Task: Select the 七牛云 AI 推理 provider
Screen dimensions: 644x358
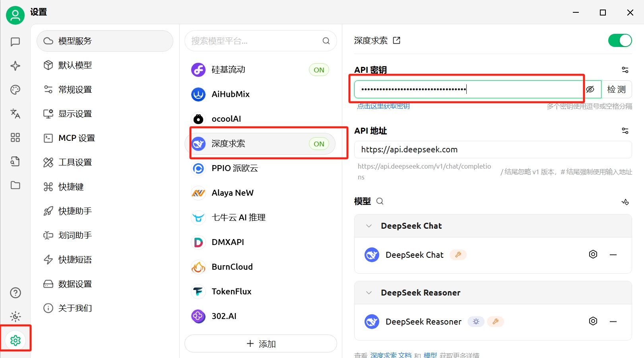Action: point(261,218)
